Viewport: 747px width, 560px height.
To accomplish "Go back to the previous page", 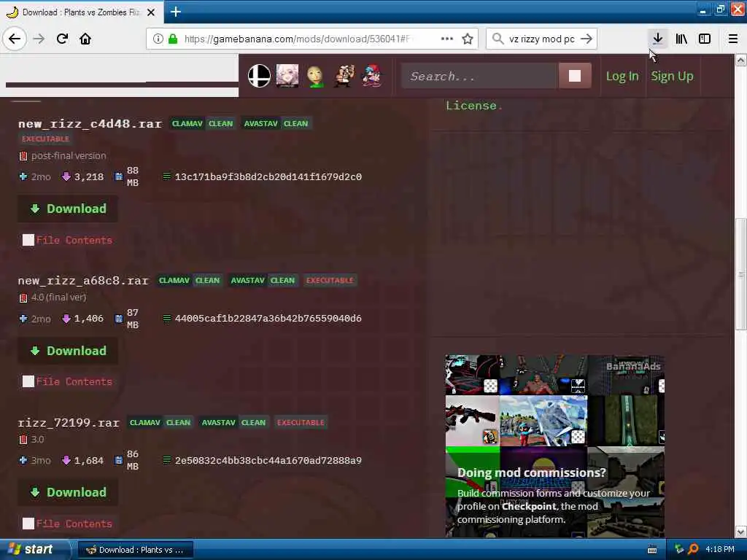I will coord(15,39).
